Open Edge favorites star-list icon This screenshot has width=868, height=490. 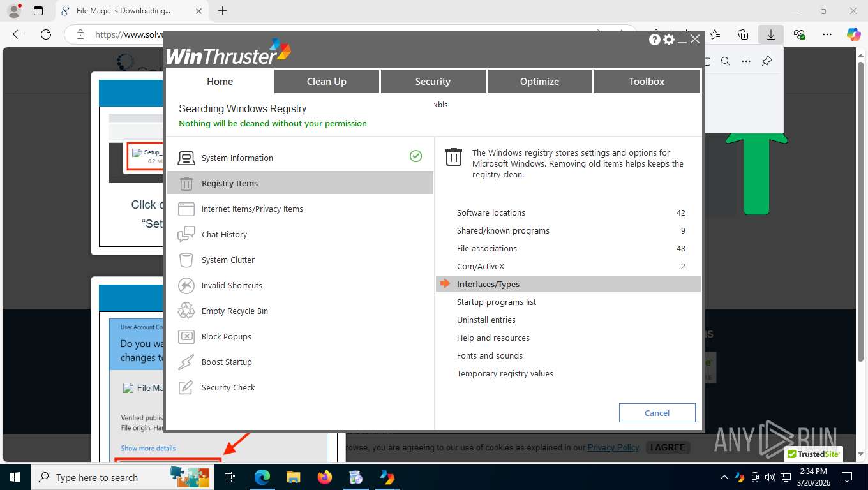(715, 34)
